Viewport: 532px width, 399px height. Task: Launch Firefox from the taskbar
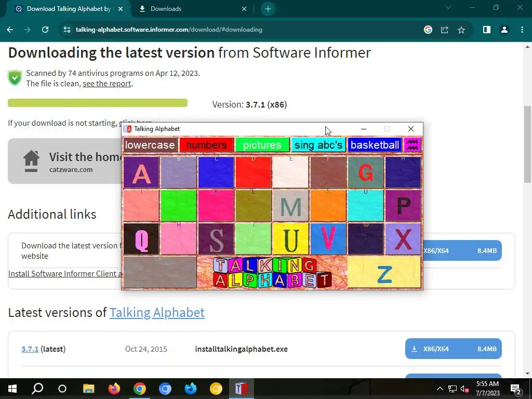point(114,389)
